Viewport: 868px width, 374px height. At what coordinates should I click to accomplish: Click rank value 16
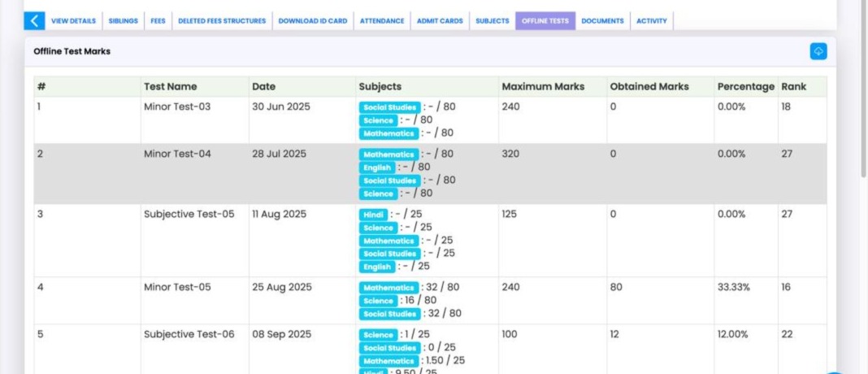(x=786, y=288)
